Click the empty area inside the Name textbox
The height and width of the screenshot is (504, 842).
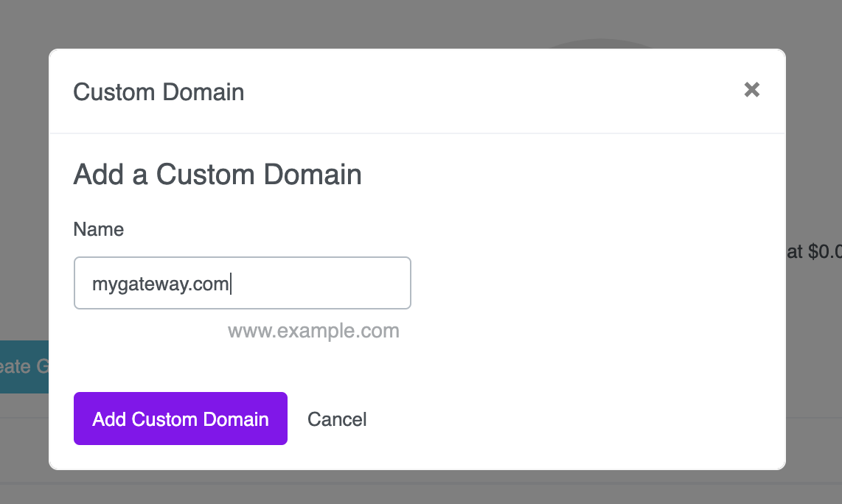(322, 283)
